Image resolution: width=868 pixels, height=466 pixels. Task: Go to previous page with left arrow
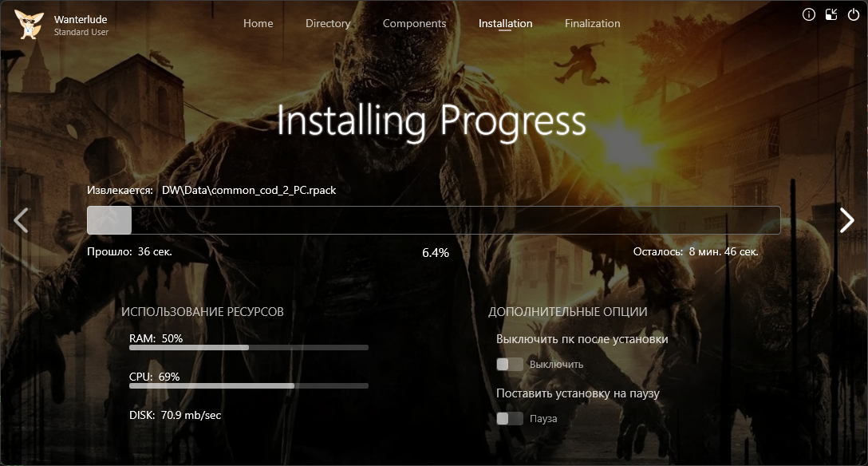(21, 220)
